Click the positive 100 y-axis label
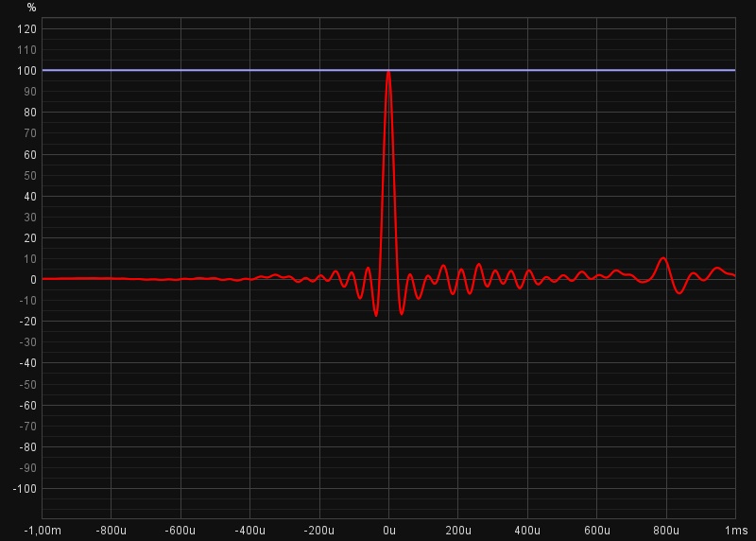This screenshot has height=541, width=756. click(x=27, y=71)
